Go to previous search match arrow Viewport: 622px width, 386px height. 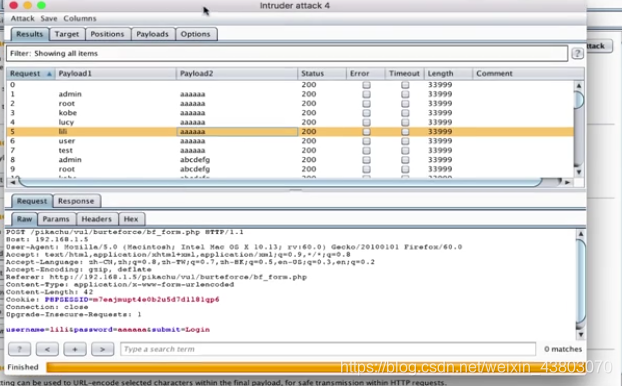[x=47, y=349]
